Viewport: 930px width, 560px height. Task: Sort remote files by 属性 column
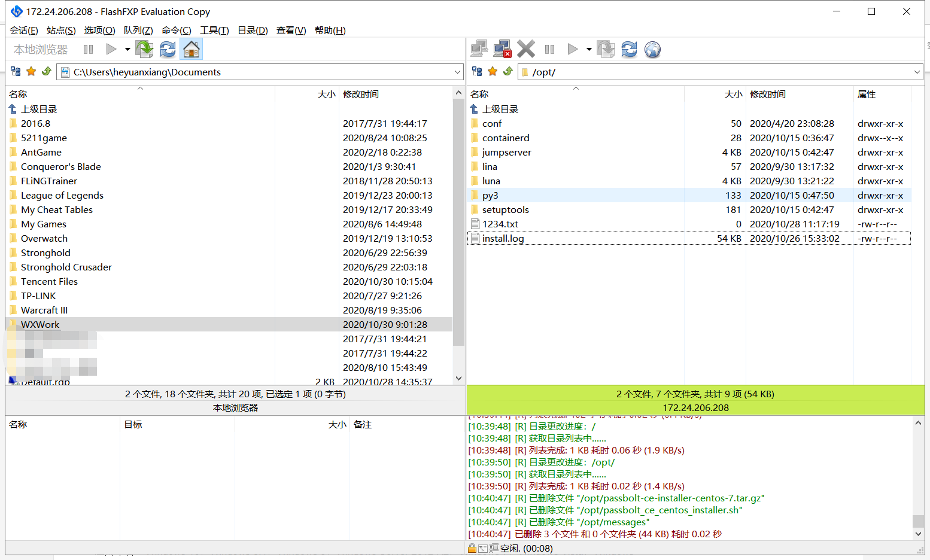(x=882, y=94)
